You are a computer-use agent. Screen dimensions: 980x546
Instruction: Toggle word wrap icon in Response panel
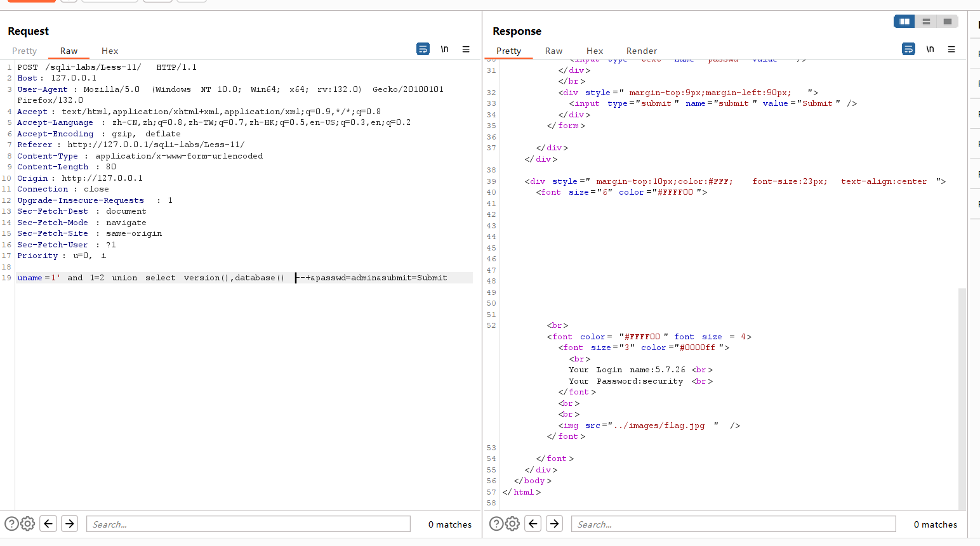pos(908,49)
